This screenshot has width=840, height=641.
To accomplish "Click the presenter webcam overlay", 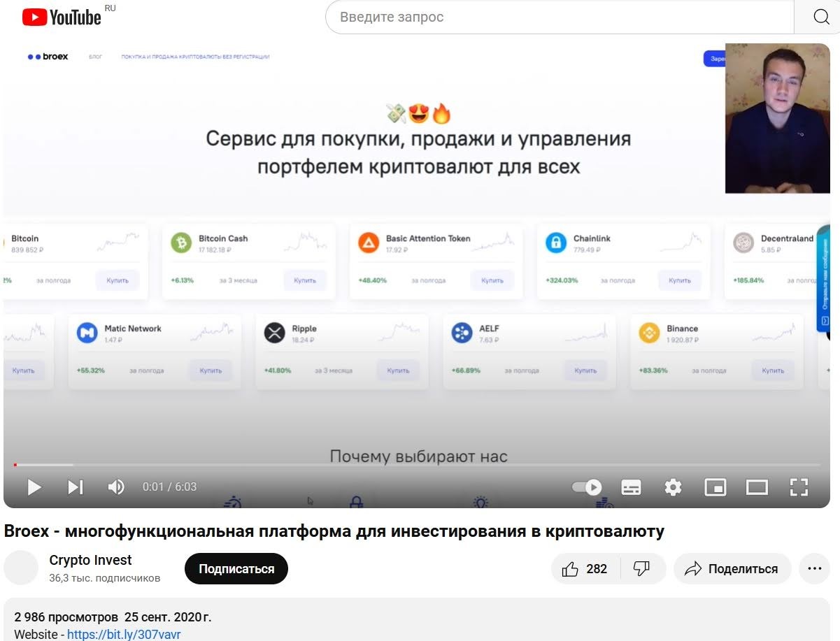I will [778, 118].
